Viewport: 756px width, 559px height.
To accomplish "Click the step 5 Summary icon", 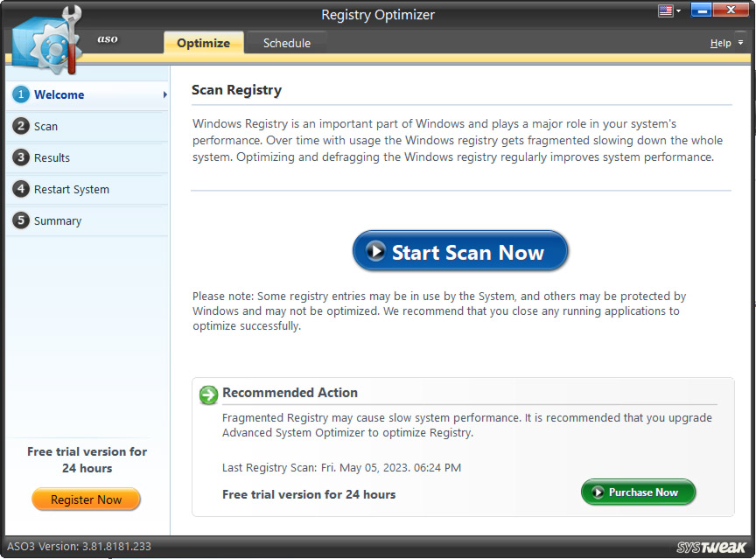I will [20, 220].
